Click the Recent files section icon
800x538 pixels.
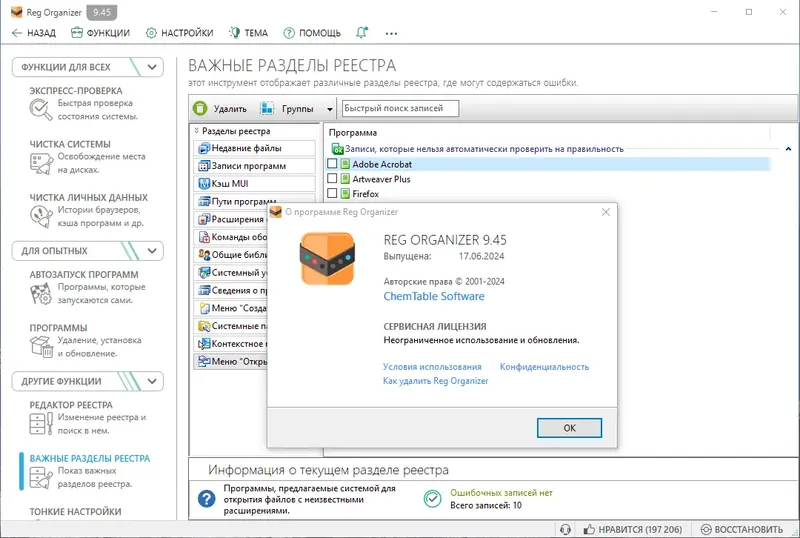coord(204,148)
